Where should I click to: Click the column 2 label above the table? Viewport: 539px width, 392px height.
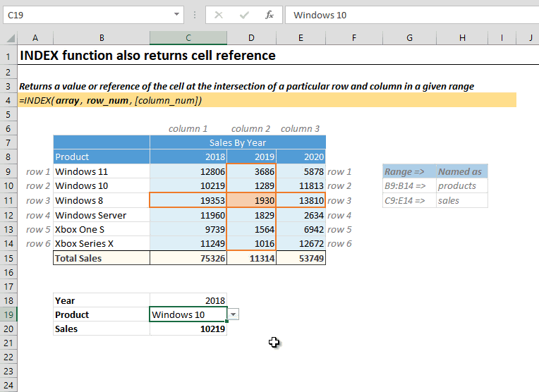coord(250,128)
